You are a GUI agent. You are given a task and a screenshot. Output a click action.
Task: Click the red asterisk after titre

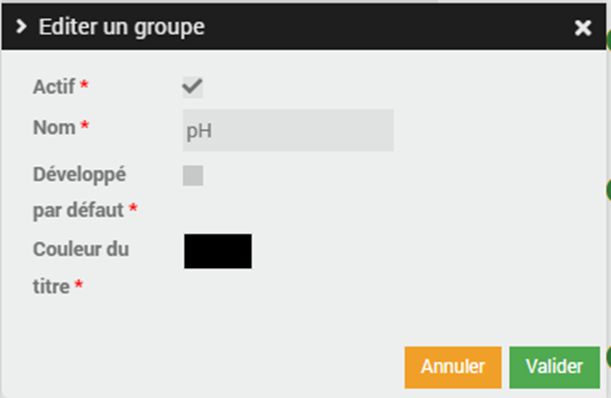[x=79, y=284]
